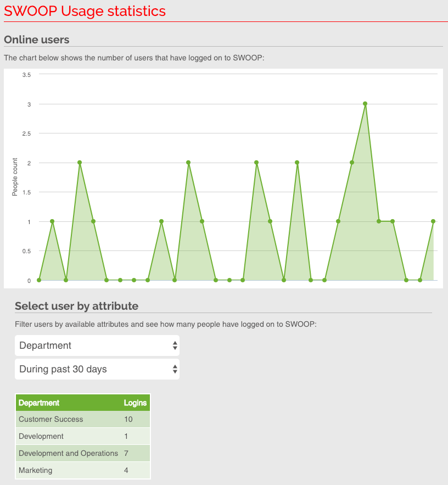Click the SWOOP Usage statistics title
The image size is (448, 485).
point(85,11)
